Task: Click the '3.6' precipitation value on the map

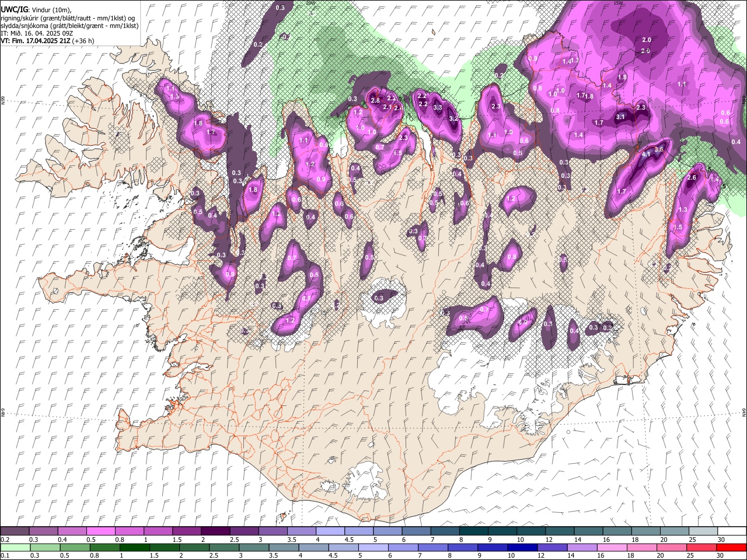Action: pyautogui.click(x=659, y=149)
